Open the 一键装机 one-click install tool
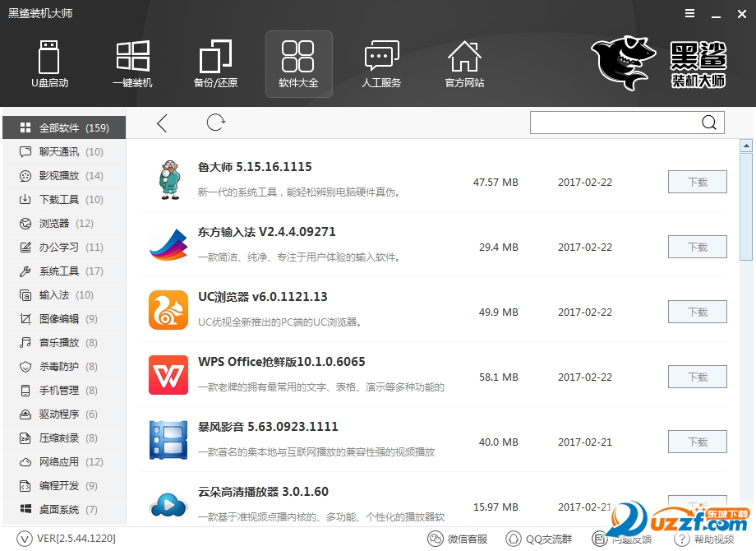Screen dimensions: 756x551 [132, 64]
